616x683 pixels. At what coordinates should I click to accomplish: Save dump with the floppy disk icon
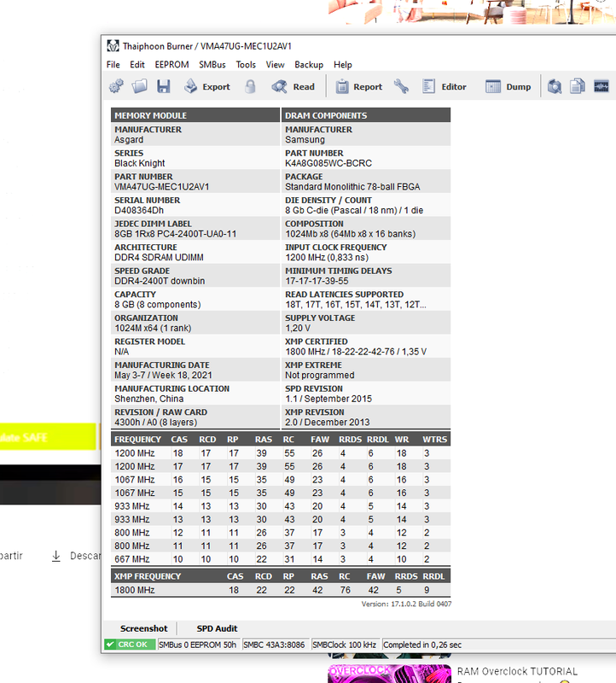pyautogui.click(x=164, y=86)
